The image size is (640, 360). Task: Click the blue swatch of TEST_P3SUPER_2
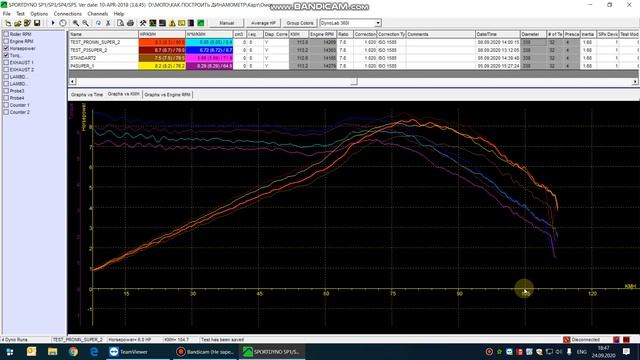pos(209,50)
